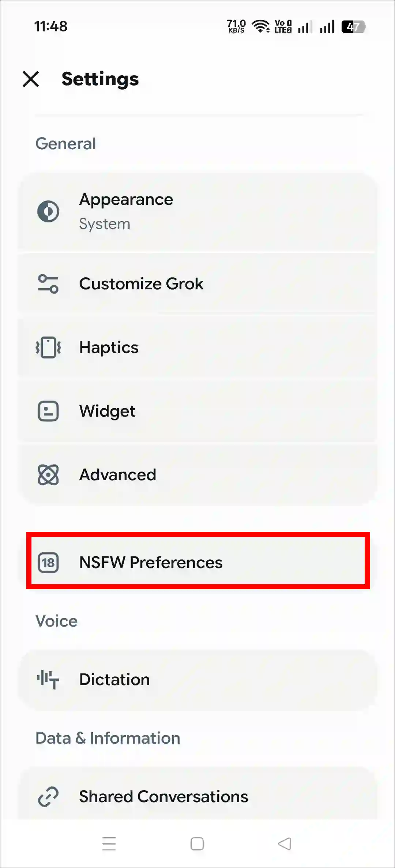Close the Settings screen with the X
Viewport: 395px width, 868px height.
pos(31,79)
